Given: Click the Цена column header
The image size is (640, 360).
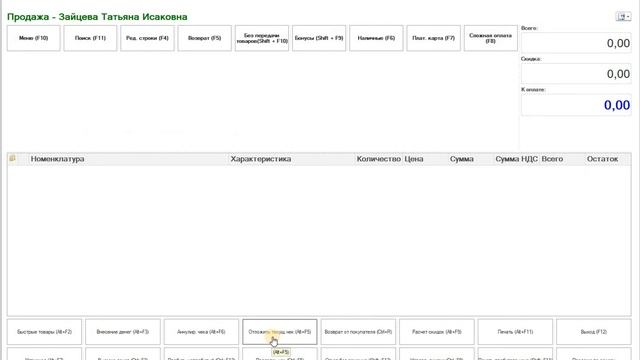Looking at the screenshot, I should point(413,159).
